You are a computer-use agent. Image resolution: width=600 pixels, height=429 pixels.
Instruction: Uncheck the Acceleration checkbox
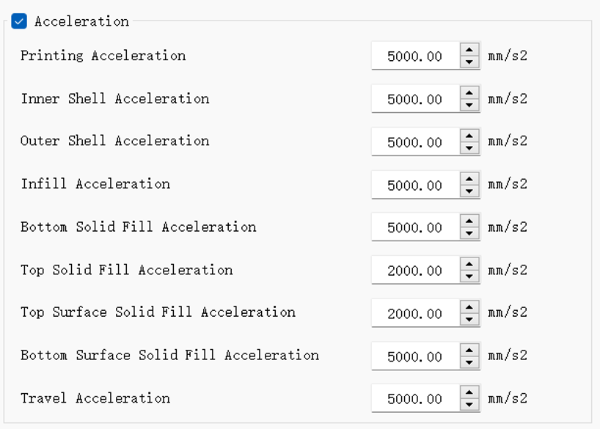[x=19, y=21]
